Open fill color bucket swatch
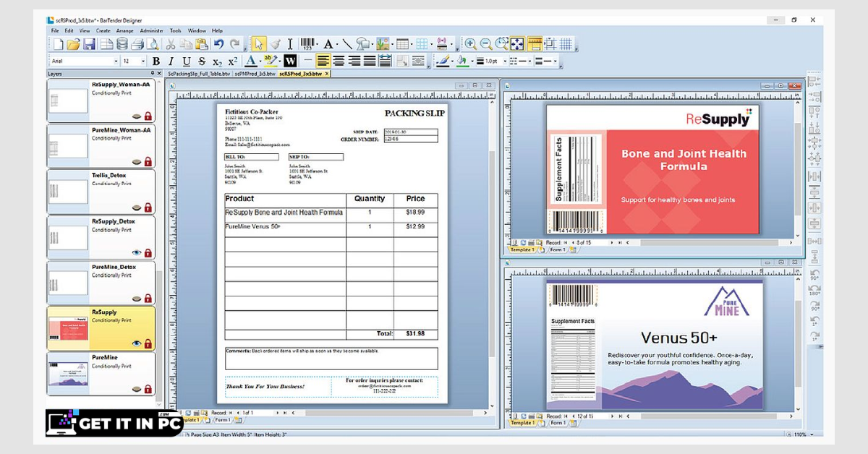Screen dimensions: 868x454 461,61
